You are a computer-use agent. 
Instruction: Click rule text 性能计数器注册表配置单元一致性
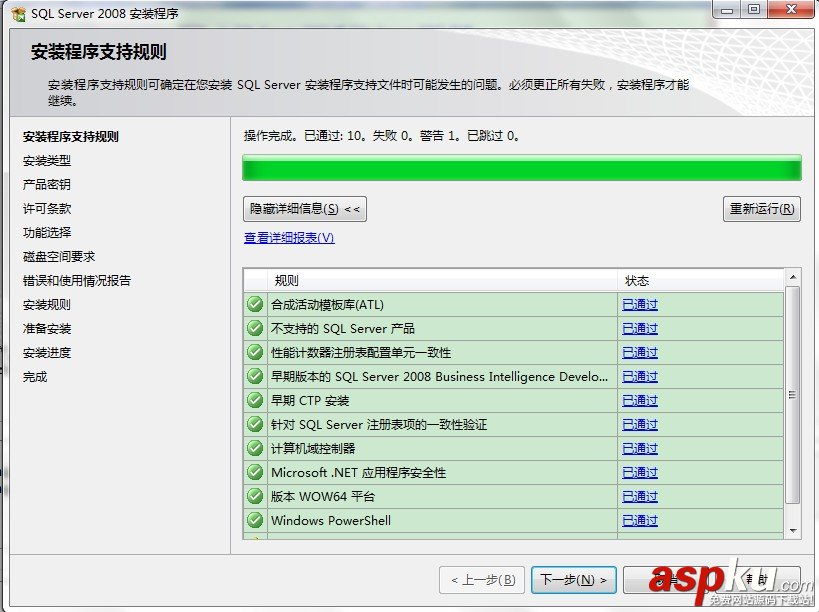(361, 352)
